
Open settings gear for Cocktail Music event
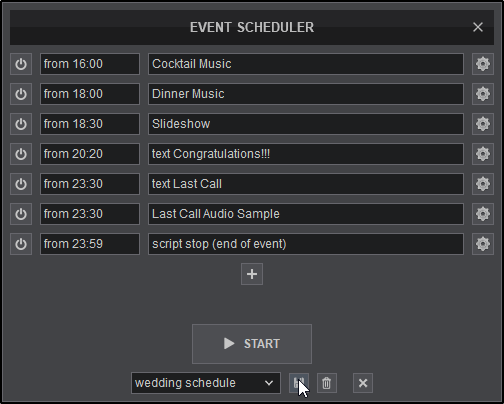pyautogui.click(x=483, y=64)
